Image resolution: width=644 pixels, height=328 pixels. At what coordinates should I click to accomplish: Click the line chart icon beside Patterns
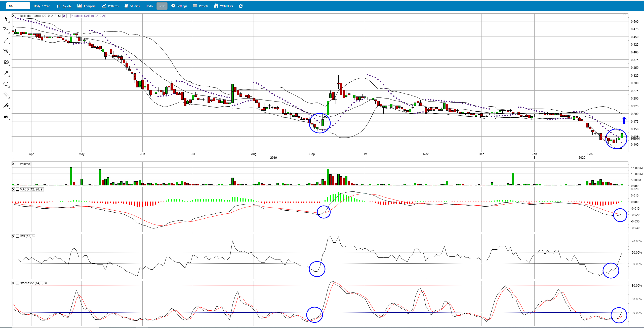[104, 6]
